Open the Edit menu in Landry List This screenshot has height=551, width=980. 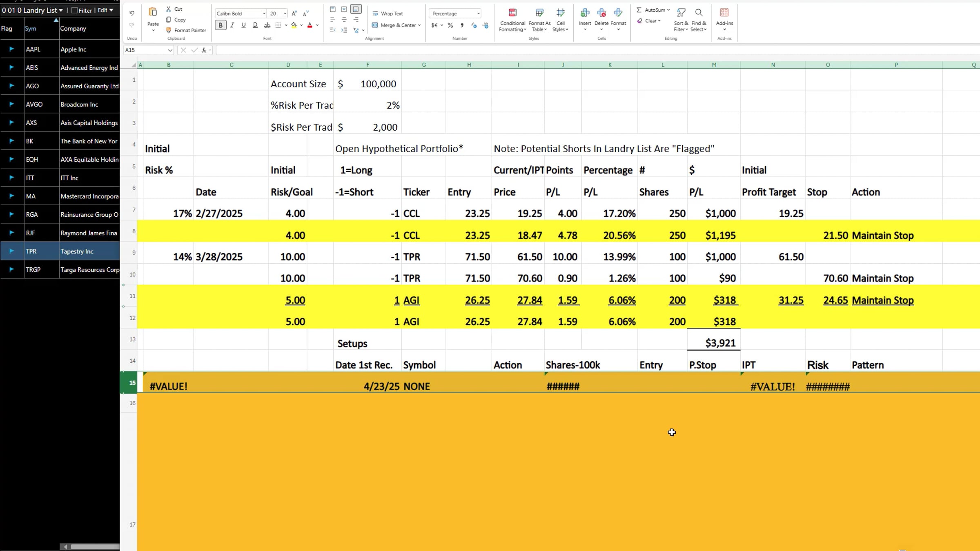click(x=105, y=10)
